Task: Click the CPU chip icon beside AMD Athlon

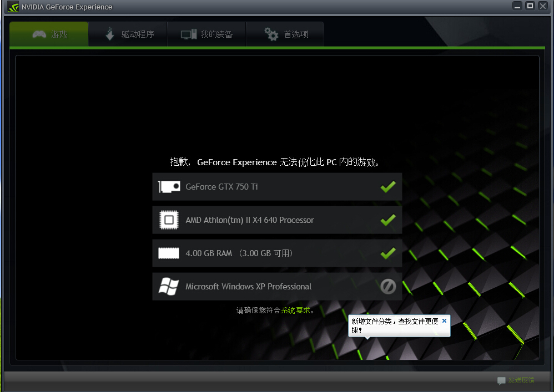Action: click(169, 220)
